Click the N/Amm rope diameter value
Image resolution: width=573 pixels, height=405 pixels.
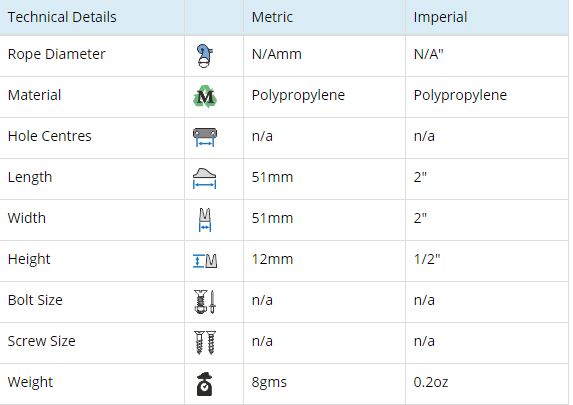(277, 54)
